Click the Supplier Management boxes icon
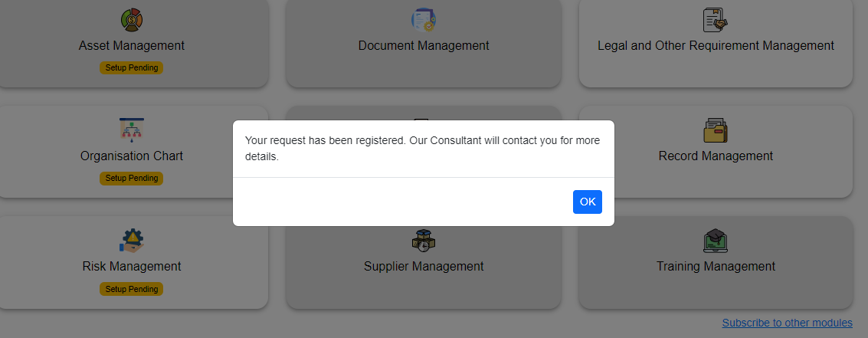Image resolution: width=868 pixels, height=338 pixels. [423, 241]
